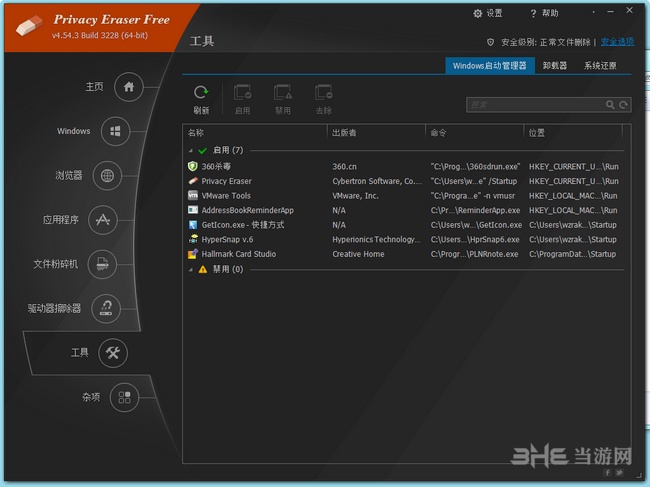Click command cell ending 360sdrun.exe
Viewport: 650px width, 487px height.
475,166
